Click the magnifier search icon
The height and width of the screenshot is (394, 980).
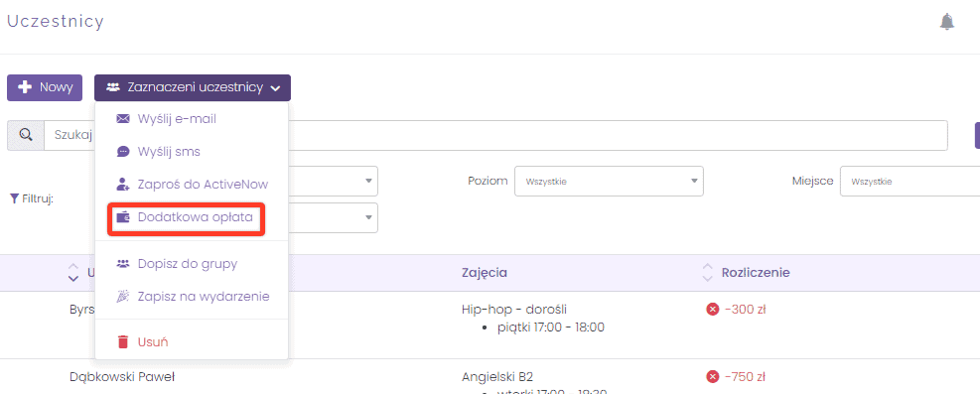click(26, 135)
